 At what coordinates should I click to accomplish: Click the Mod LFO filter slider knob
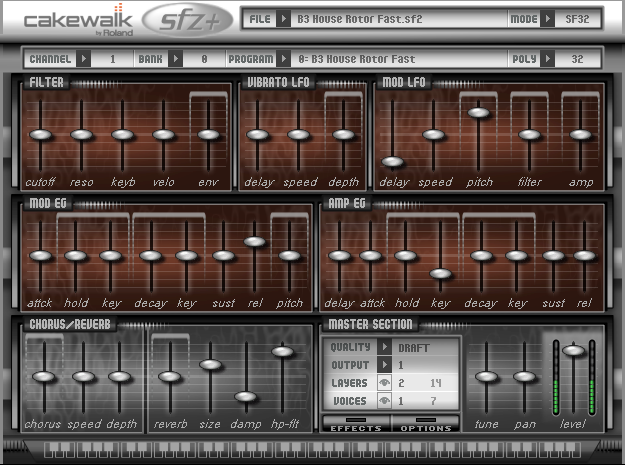(x=529, y=135)
